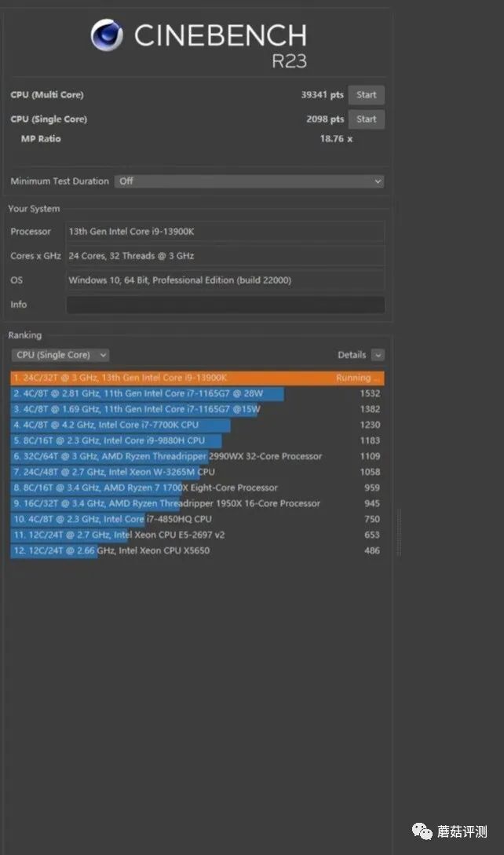
Task: Open the CPU (Single Core) ranking dropdown
Action: click(60, 355)
